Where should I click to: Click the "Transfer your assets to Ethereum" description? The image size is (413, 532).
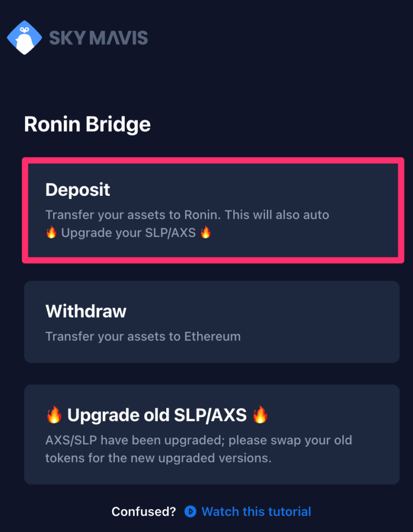[x=143, y=337]
